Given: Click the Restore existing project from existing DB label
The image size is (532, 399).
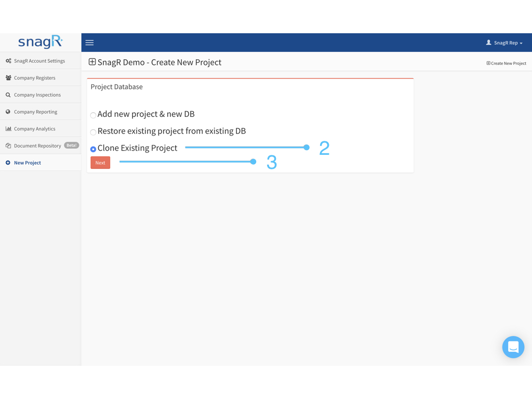Looking at the screenshot, I should (171, 131).
